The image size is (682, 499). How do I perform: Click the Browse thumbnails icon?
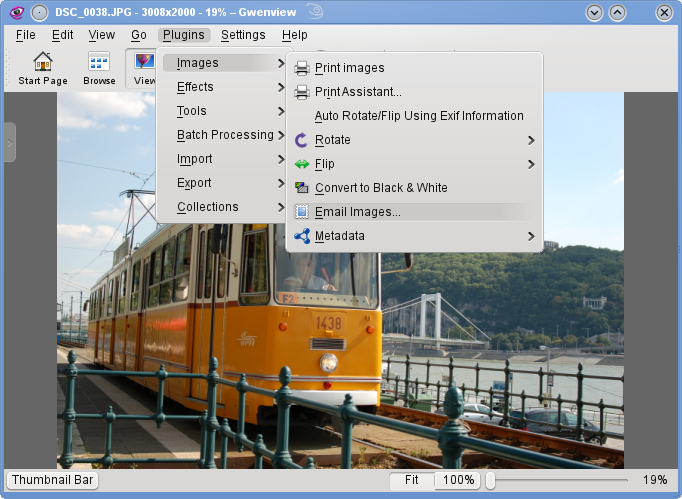(99, 61)
